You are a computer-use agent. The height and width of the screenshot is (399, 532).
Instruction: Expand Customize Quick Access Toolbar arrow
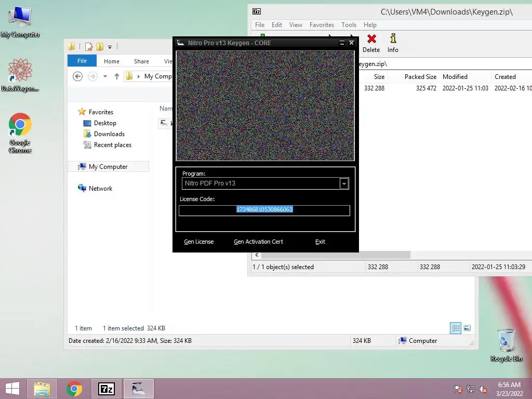pyautogui.click(x=110, y=47)
